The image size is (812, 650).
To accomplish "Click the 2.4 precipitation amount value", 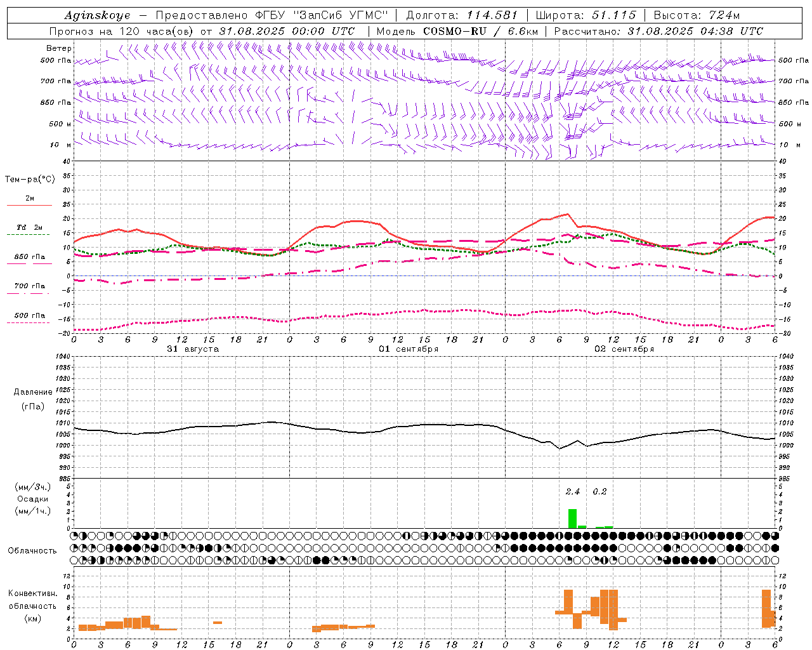I will tap(573, 491).
